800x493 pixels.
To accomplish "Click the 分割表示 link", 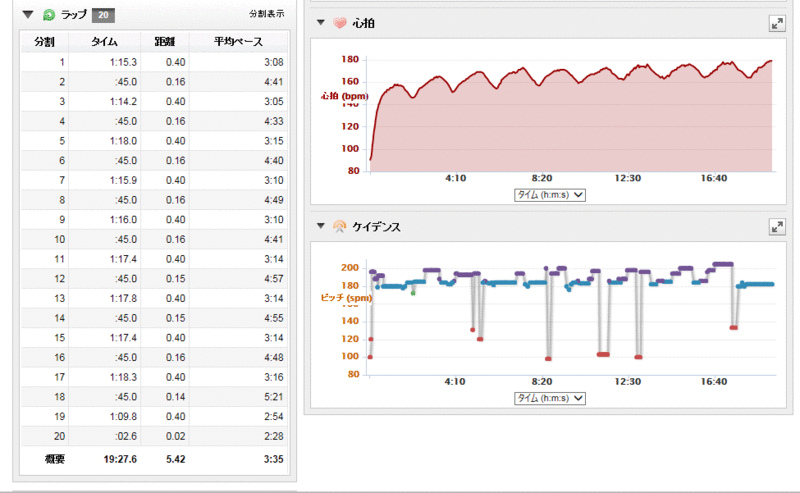I will coord(266,15).
